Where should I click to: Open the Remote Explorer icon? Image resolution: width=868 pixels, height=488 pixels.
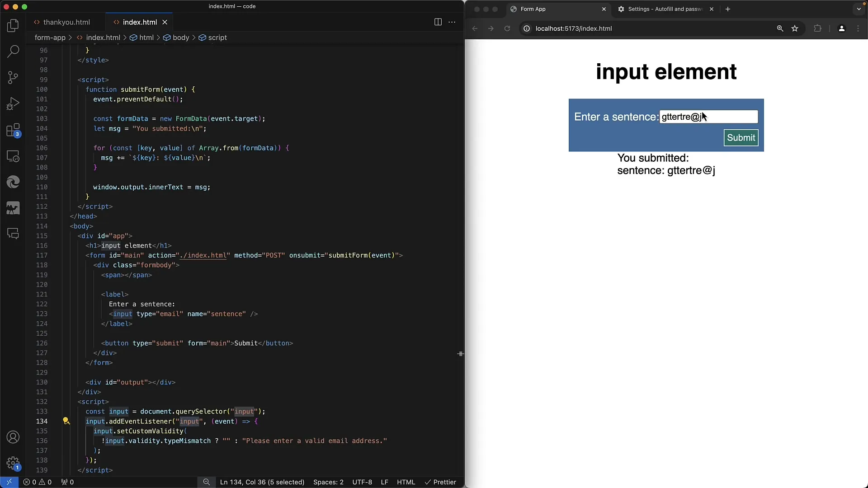pos(13,156)
